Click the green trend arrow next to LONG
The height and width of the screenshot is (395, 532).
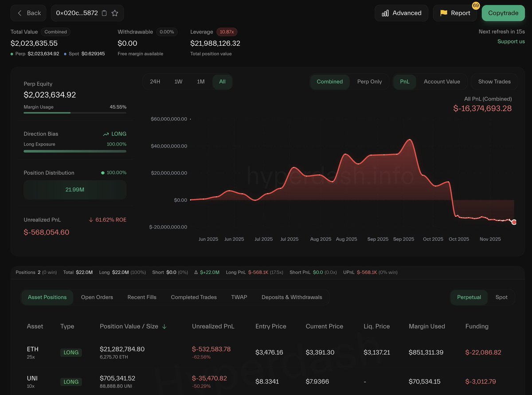click(107, 134)
